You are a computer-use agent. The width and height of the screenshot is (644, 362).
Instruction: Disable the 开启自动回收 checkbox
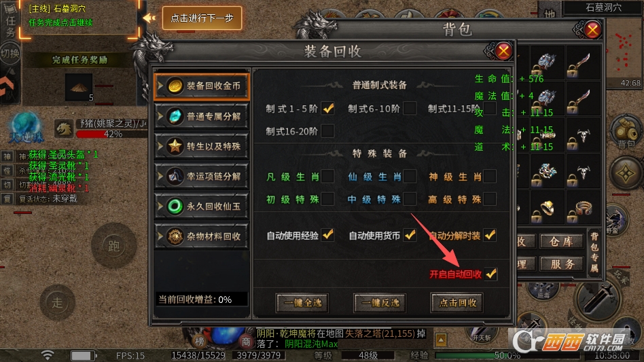(x=490, y=274)
